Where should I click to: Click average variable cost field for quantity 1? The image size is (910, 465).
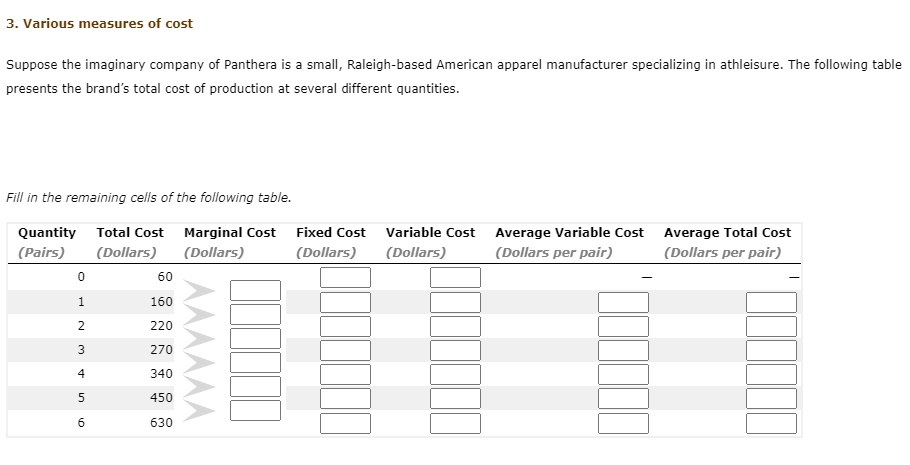[623, 302]
